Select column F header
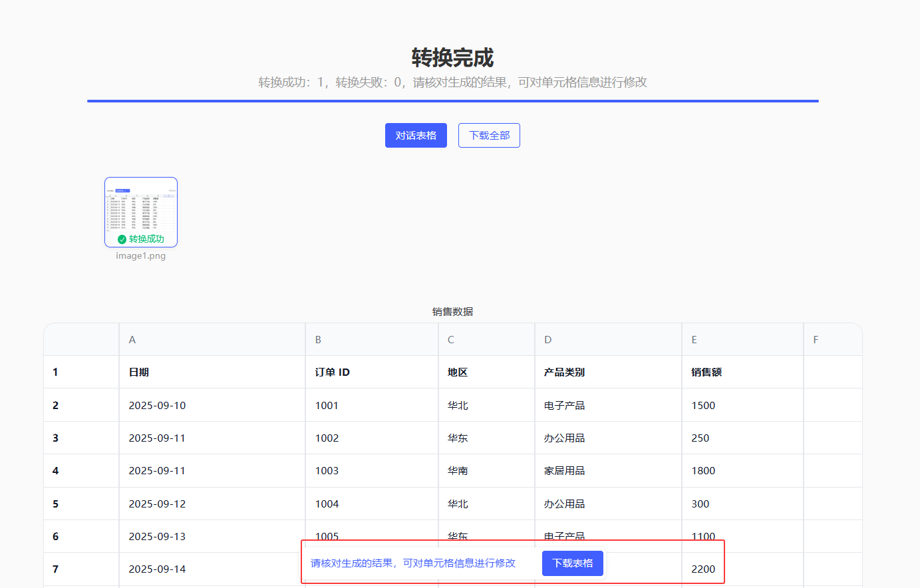920x588 pixels. (x=832, y=340)
